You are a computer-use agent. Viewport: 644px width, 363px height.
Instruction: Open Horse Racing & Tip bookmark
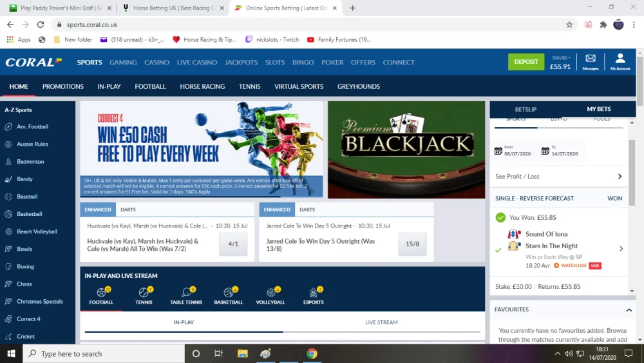coord(204,39)
